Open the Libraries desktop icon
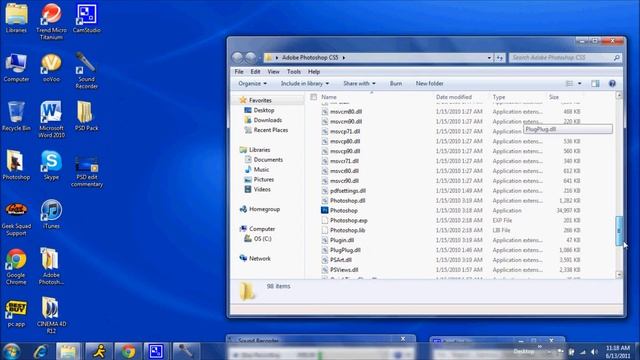Viewport: 640px width, 360px height. coord(16,18)
